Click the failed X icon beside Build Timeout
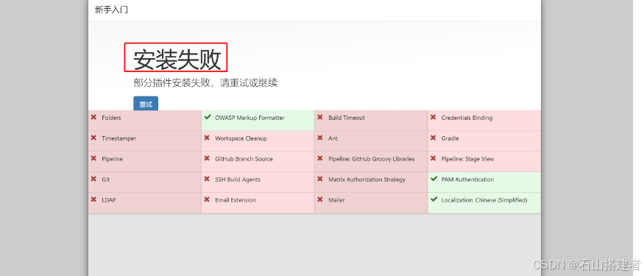This screenshot has width=644, height=276. click(x=320, y=118)
